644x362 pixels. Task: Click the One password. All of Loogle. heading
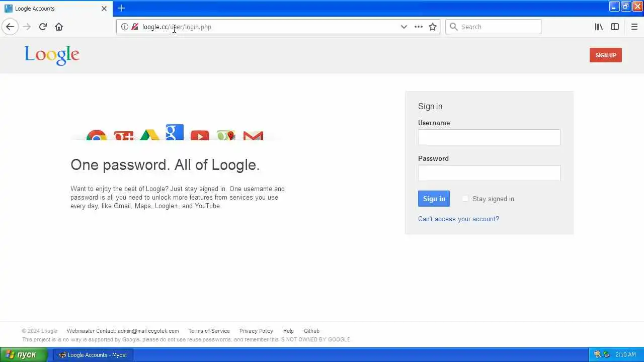tap(165, 165)
